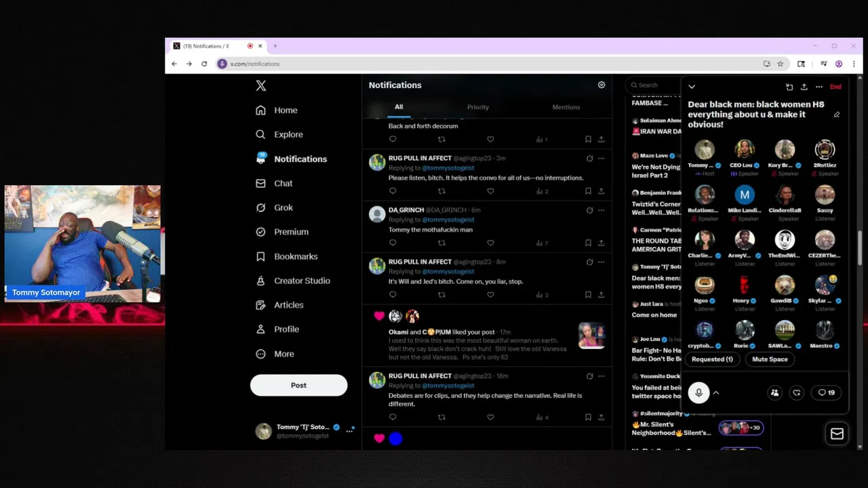Reload the page in Chrome

coord(204,64)
